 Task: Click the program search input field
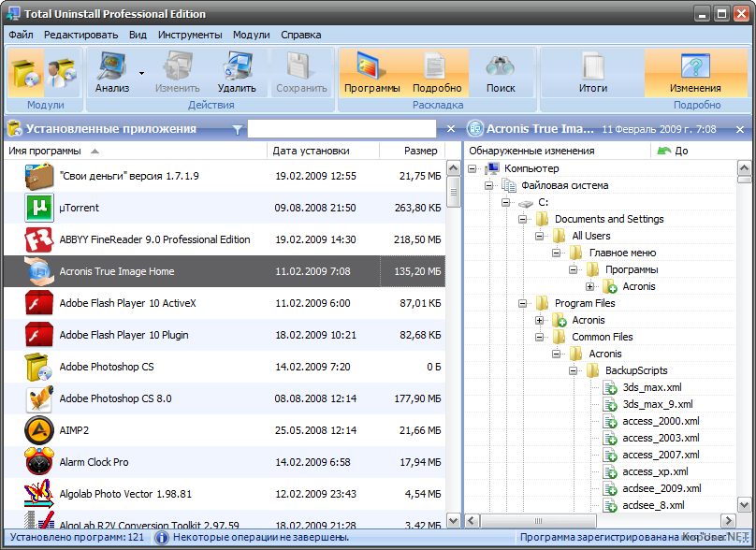coord(342,129)
